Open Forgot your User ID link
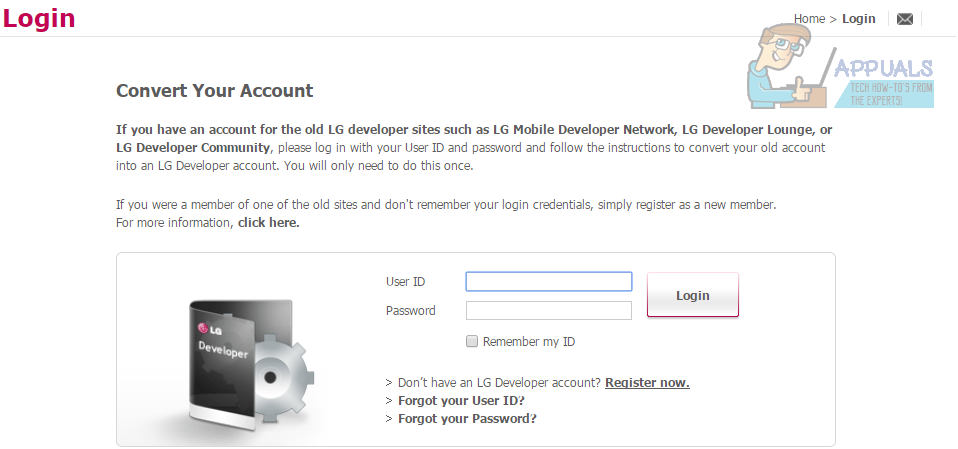The width and height of the screenshot is (958, 449). click(461, 401)
